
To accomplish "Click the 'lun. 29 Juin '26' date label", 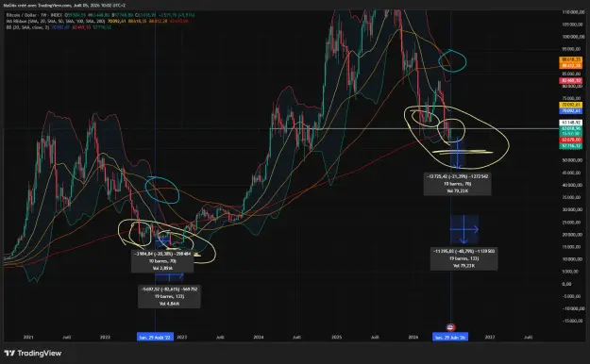I will (x=450, y=337).
